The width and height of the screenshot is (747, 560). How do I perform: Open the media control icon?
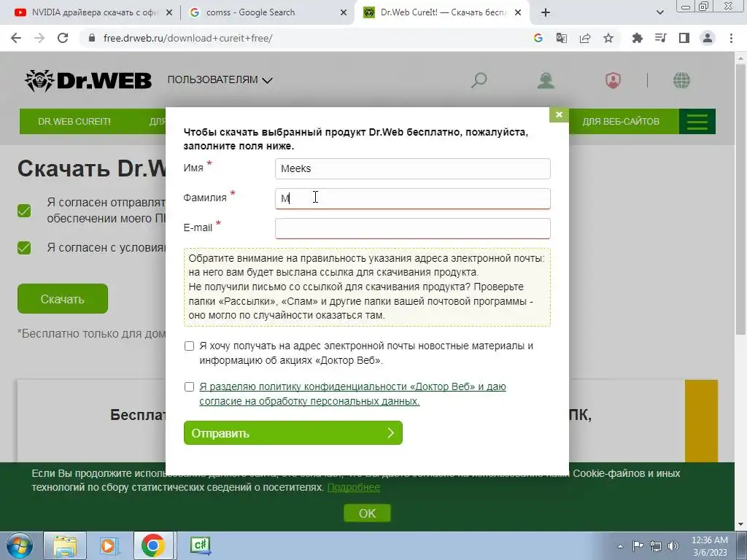coord(660,38)
